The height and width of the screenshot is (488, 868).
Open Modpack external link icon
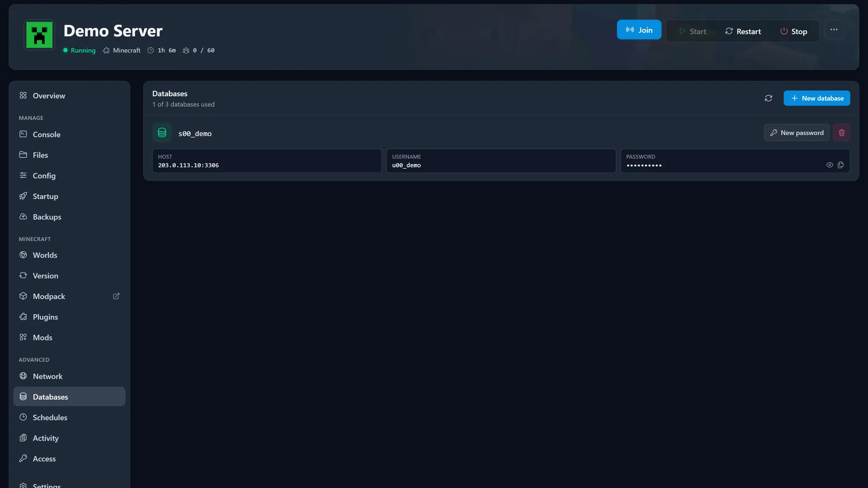click(x=116, y=296)
